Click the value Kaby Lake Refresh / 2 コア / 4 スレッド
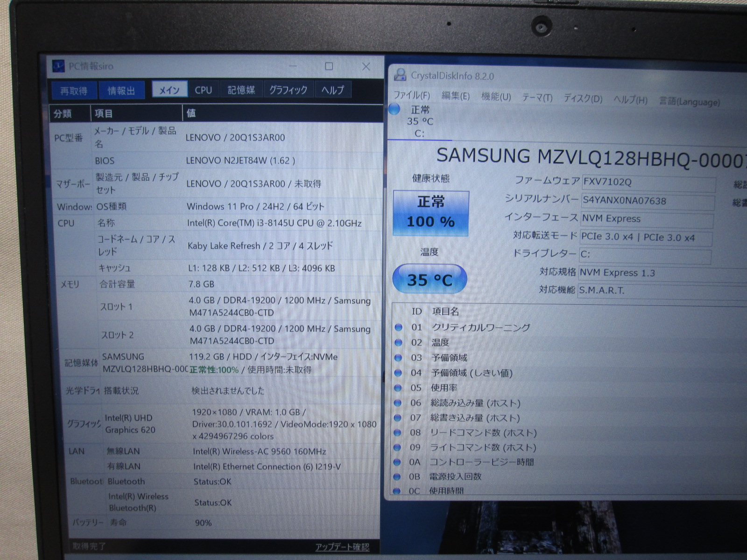747x560 pixels. (261, 245)
